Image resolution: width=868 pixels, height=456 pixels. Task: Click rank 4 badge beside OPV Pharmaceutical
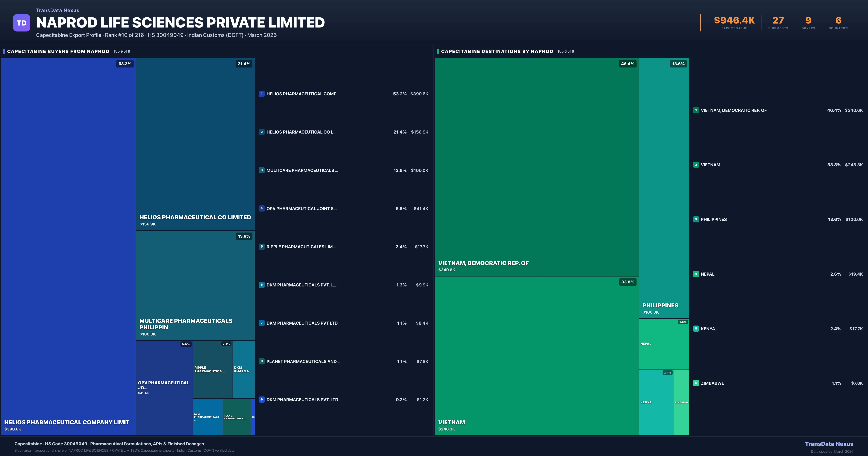261,208
